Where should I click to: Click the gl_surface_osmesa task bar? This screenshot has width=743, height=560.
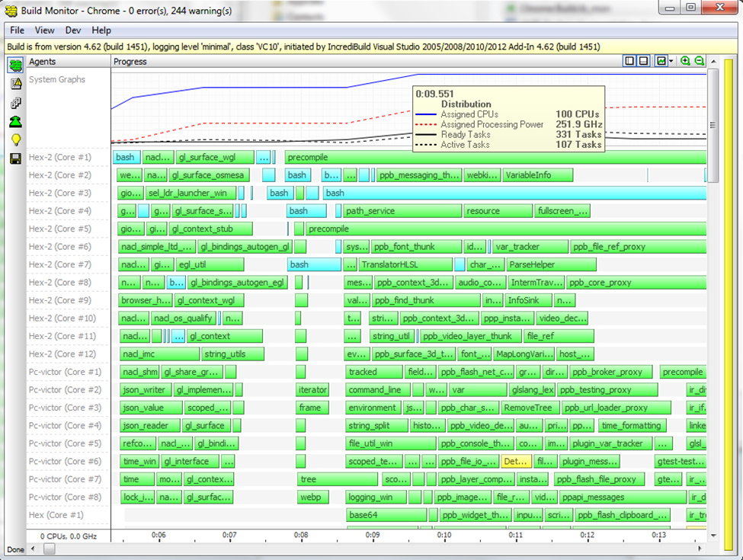click(x=209, y=175)
